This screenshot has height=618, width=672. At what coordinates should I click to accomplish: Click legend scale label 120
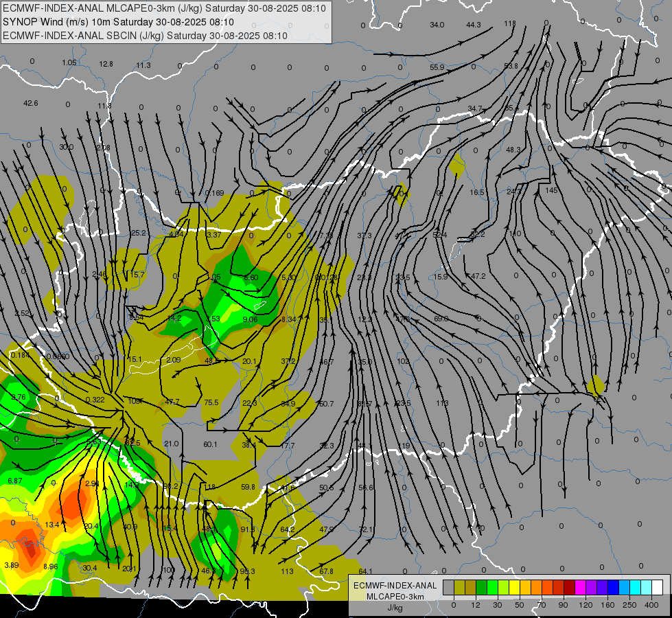point(586,605)
